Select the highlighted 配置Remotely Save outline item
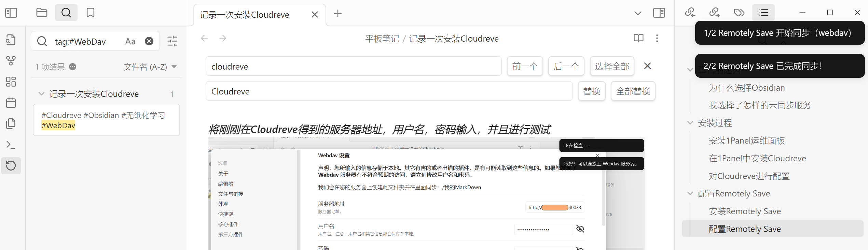This screenshot has height=250, width=868. [773, 229]
